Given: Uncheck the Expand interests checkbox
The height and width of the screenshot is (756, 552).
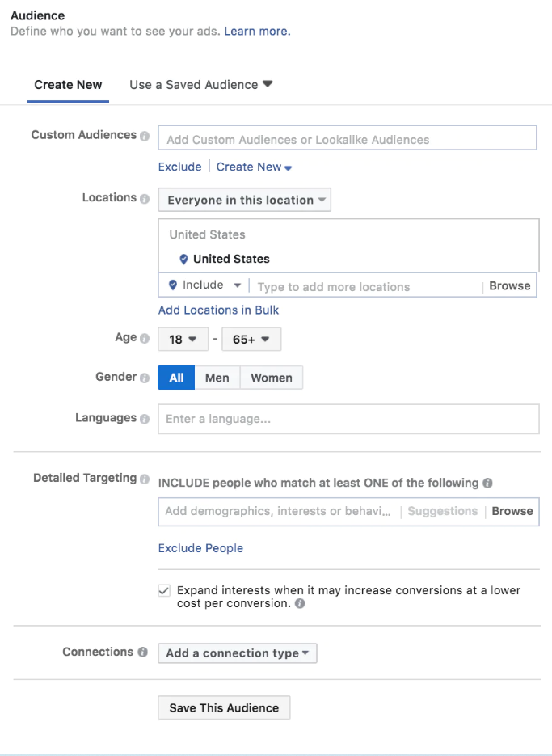Looking at the screenshot, I should [164, 590].
